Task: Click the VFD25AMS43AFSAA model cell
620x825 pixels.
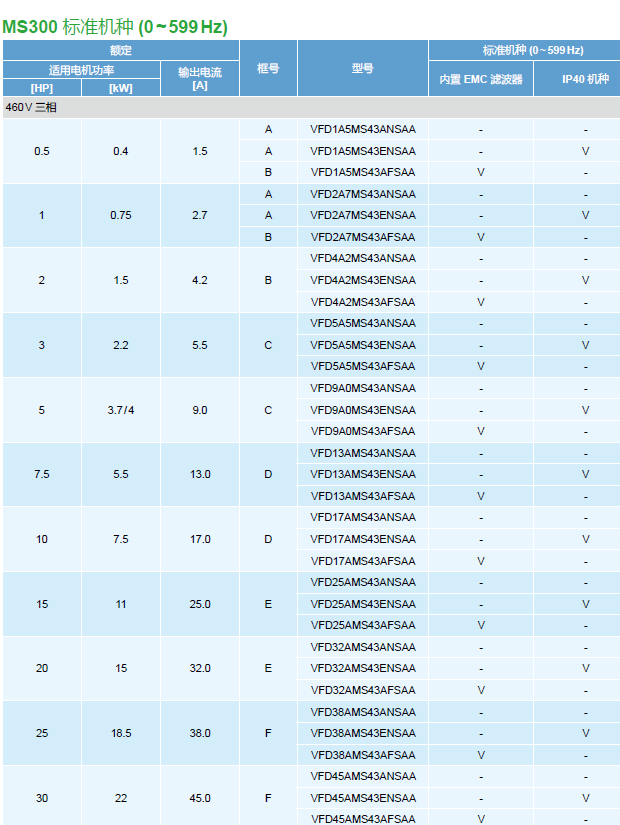Action: (362, 625)
